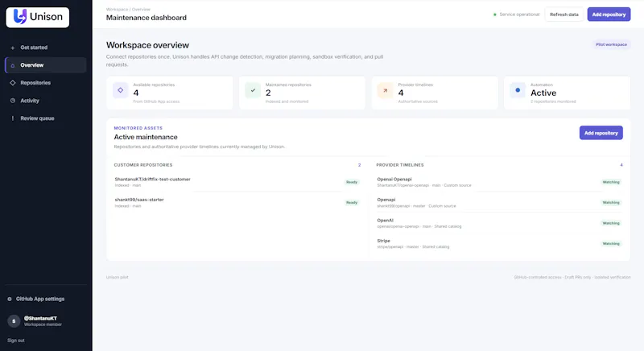644x351 pixels.
Task: Click the Provider timelines arrow icon
Action: click(x=386, y=90)
